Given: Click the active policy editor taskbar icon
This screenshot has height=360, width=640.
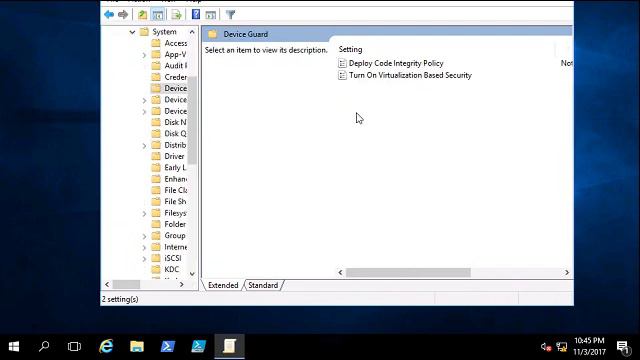Looking at the screenshot, I should tap(229, 347).
